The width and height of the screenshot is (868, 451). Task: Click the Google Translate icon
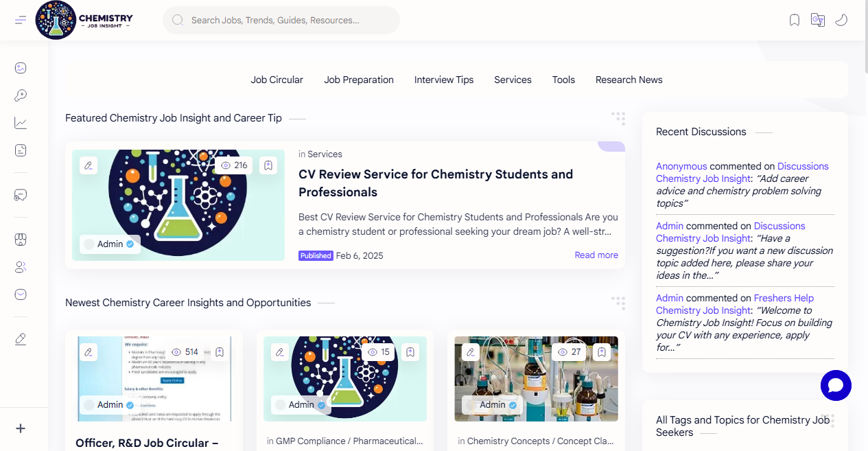(817, 20)
